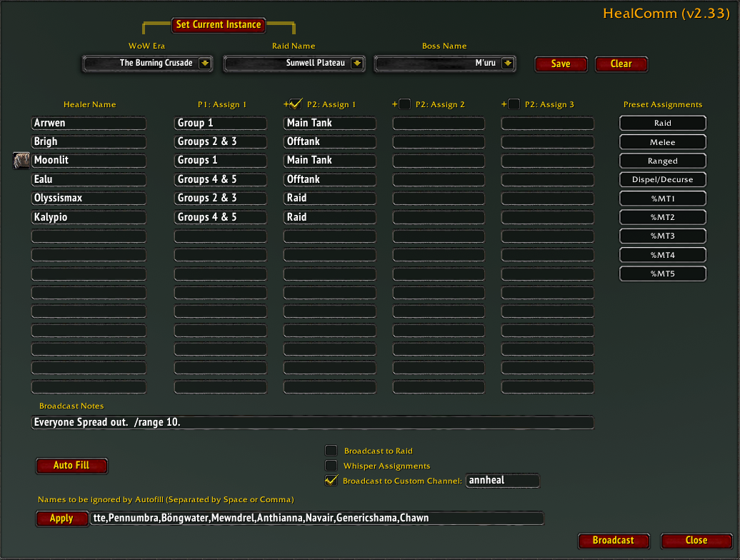Image resolution: width=740 pixels, height=560 pixels.
Task: Click the Save button
Action: click(561, 64)
